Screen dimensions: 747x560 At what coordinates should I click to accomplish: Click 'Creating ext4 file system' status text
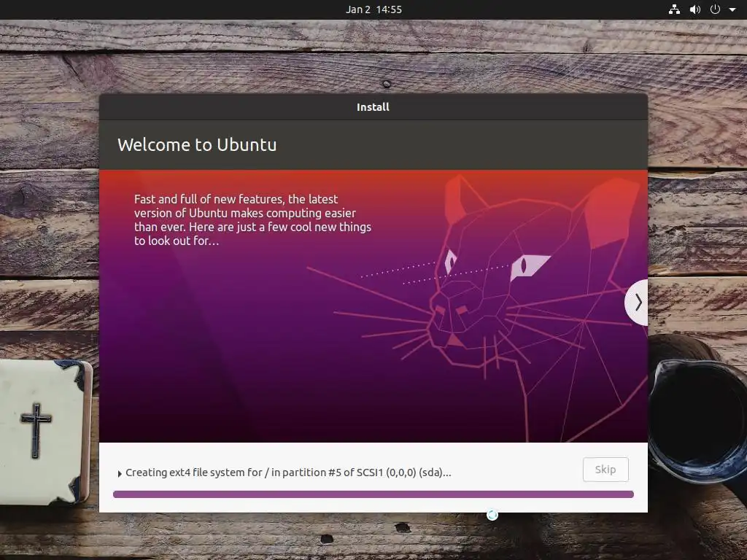tap(288, 472)
